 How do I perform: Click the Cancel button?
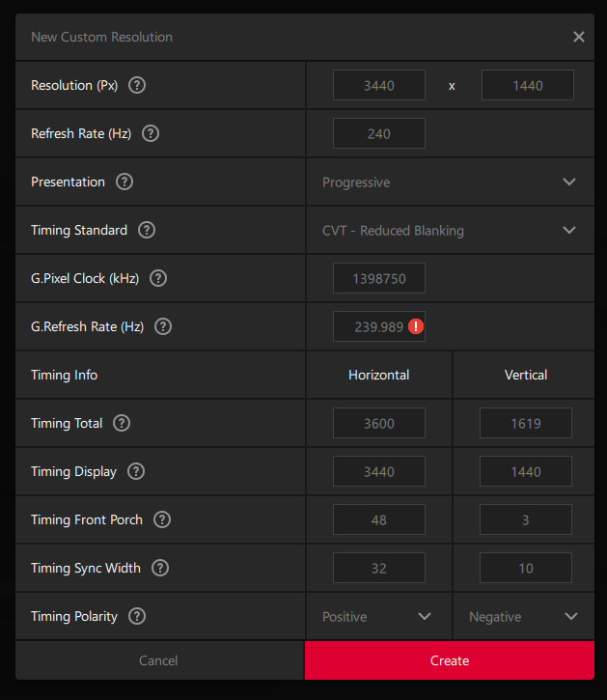tap(158, 660)
